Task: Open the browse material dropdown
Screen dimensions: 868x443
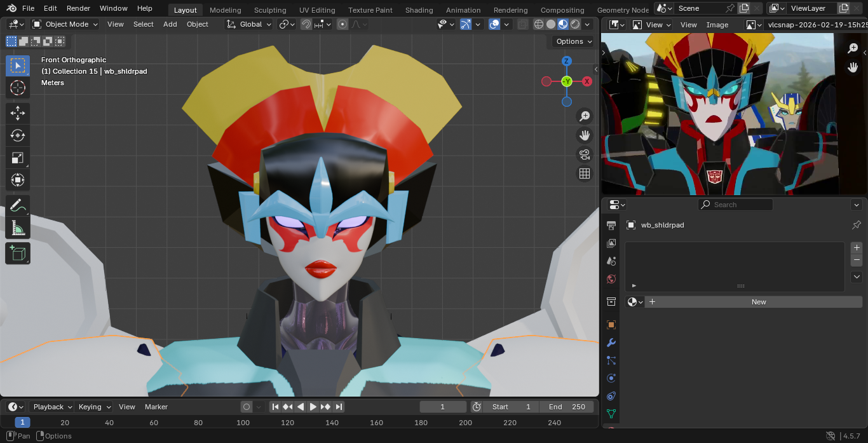Action: [x=635, y=302]
